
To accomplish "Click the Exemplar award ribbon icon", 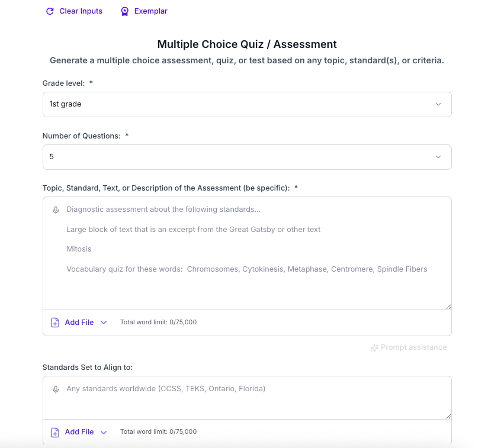I will point(124,11).
